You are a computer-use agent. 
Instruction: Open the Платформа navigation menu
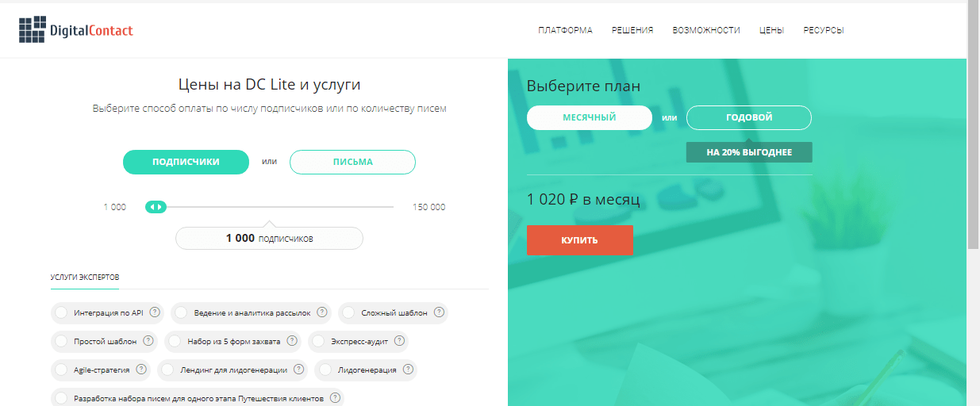565,30
